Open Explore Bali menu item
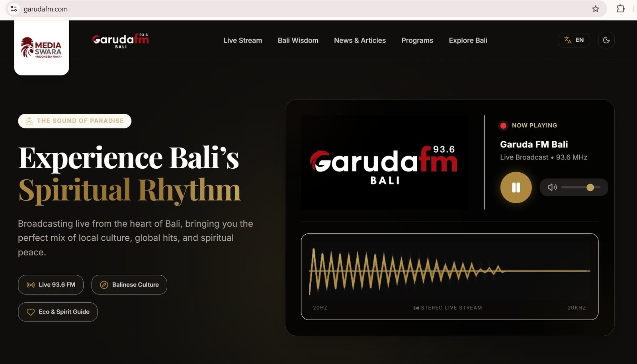This screenshot has width=637, height=364. pyautogui.click(x=468, y=40)
